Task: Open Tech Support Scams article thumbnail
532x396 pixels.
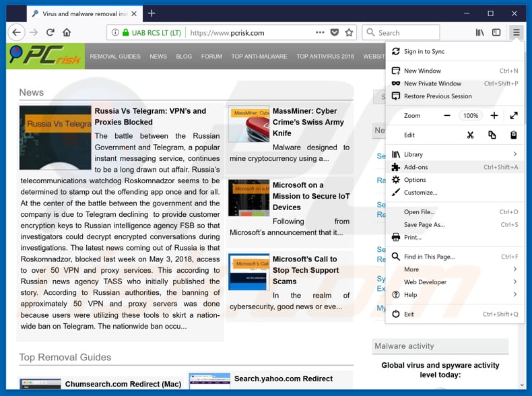Action: point(249,272)
